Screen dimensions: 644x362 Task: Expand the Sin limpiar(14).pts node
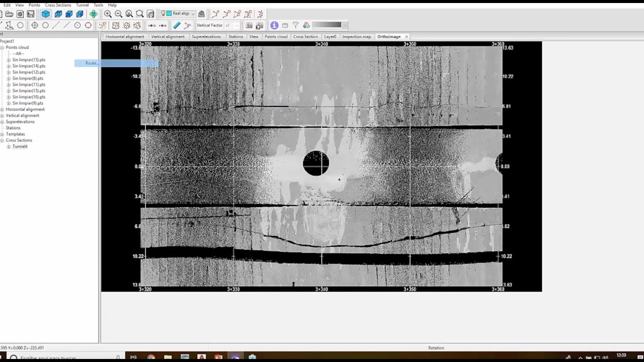(9, 66)
